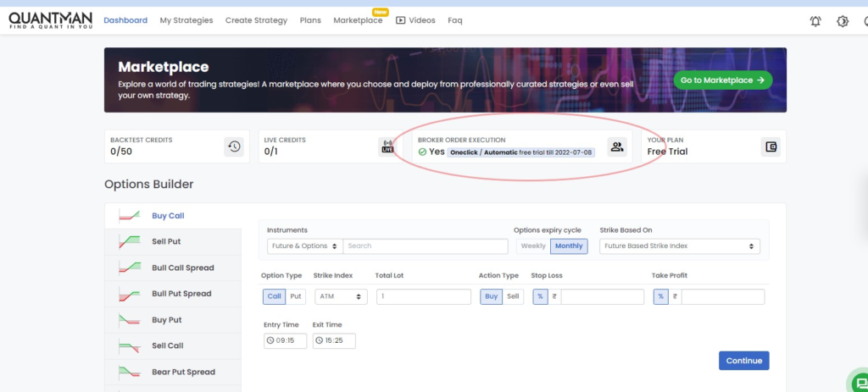Click the live credits LIVE icon
Image resolution: width=868 pixels, height=392 pixels.
coord(388,146)
